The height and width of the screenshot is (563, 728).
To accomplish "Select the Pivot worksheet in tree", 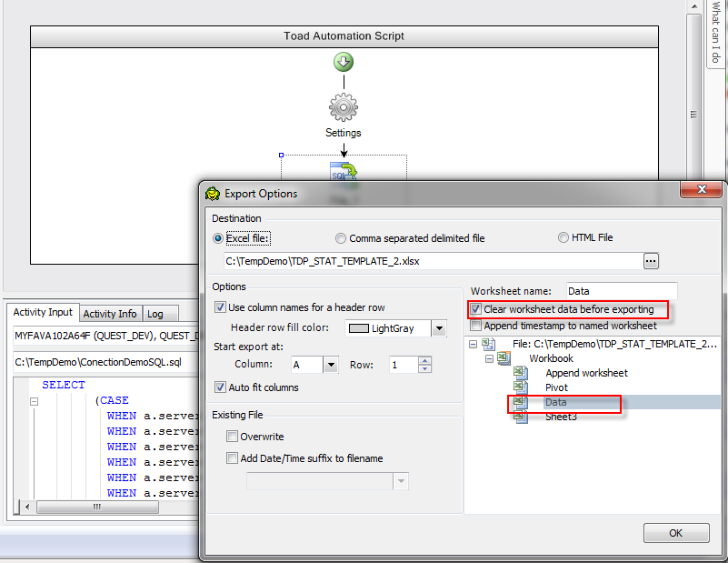I will click(556, 387).
